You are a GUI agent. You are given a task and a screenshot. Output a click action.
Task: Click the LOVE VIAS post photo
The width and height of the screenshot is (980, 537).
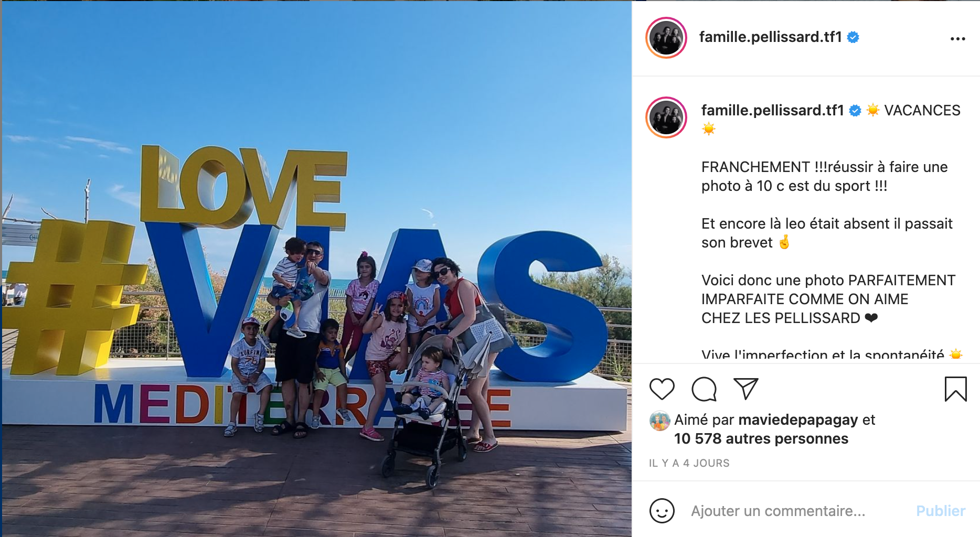pyautogui.click(x=316, y=268)
